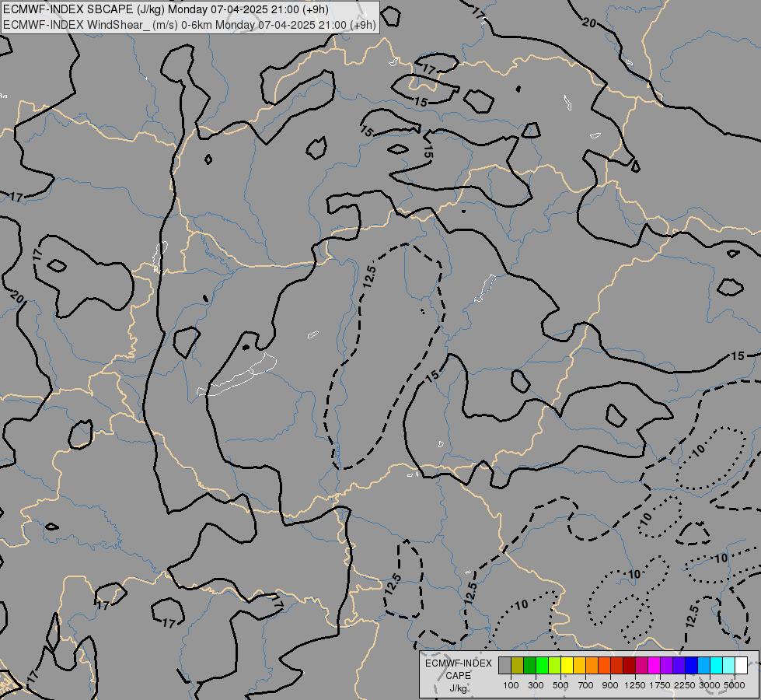761x700 pixels.
Task: Click the olive swatch in the CAPE legend
Action: [518, 665]
